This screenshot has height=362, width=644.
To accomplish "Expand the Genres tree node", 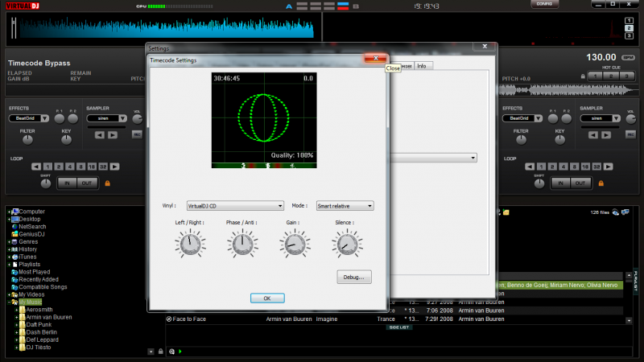I will [10, 241].
